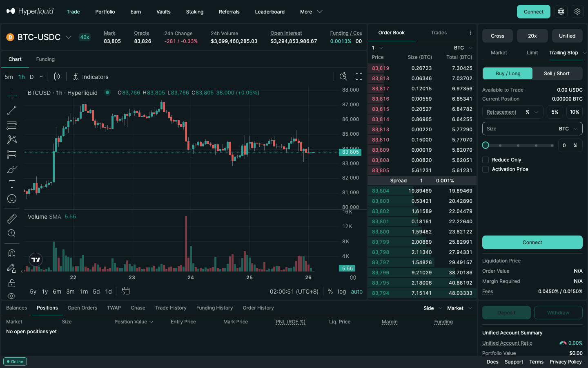Click the size slider handle

(x=486, y=145)
